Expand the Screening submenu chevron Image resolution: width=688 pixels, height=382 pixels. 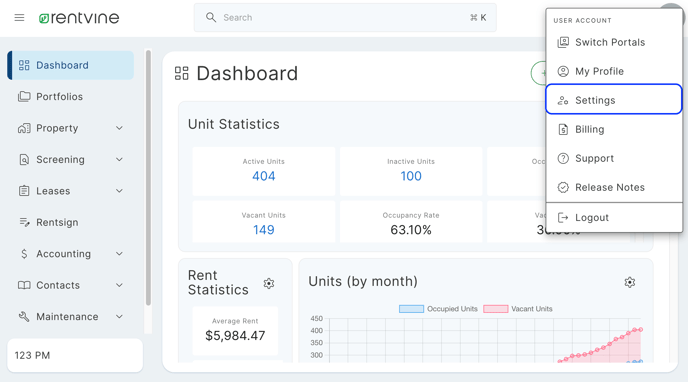pyautogui.click(x=119, y=160)
